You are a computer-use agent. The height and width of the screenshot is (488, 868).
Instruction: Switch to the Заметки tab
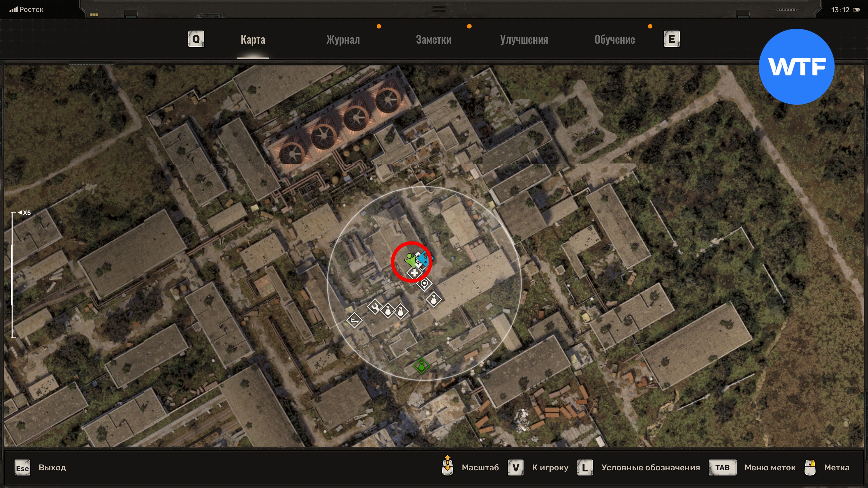[x=433, y=40]
